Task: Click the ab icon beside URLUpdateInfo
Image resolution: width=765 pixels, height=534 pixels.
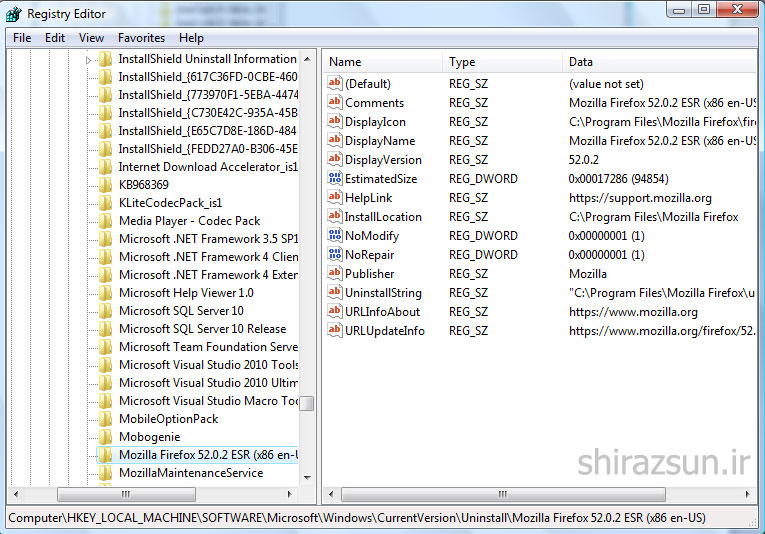Action: coord(335,331)
